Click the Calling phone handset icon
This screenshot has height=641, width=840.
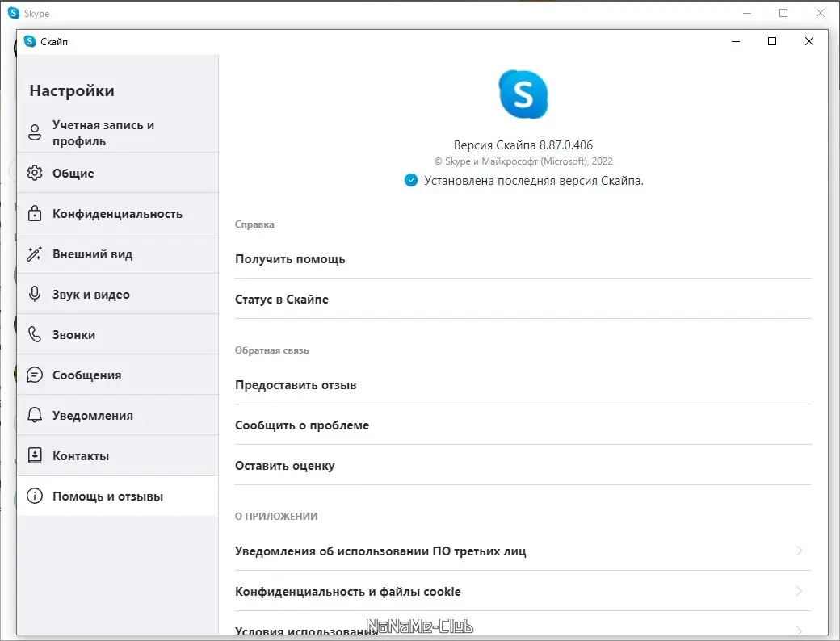(x=35, y=334)
